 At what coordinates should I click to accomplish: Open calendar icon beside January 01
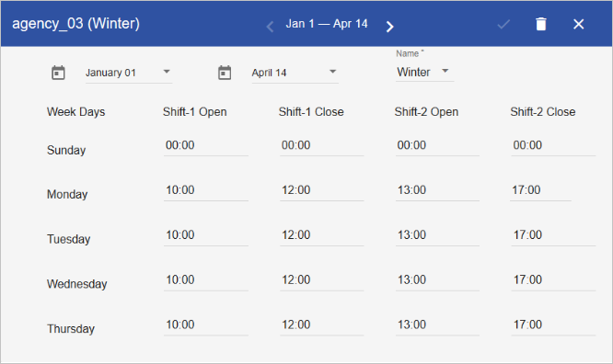tap(58, 73)
